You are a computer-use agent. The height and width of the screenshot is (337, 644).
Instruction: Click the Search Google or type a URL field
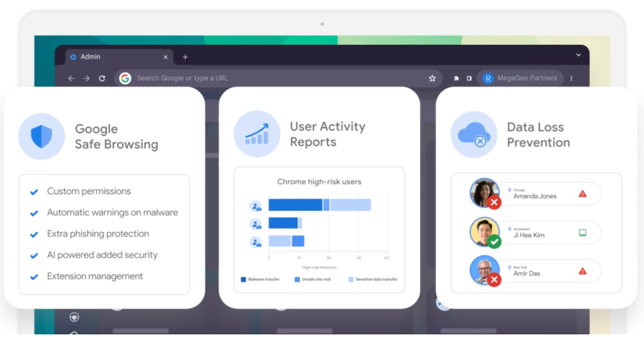pyautogui.click(x=279, y=78)
